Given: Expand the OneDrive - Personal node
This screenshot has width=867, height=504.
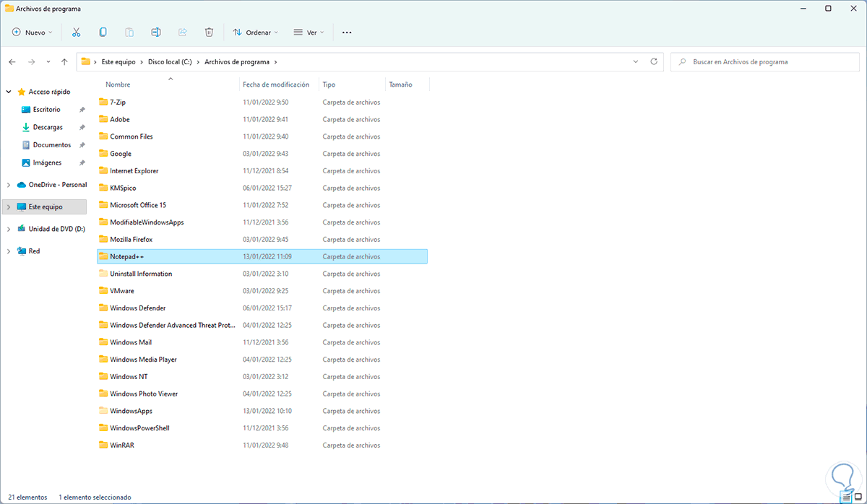Looking at the screenshot, I should pos(9,185).
